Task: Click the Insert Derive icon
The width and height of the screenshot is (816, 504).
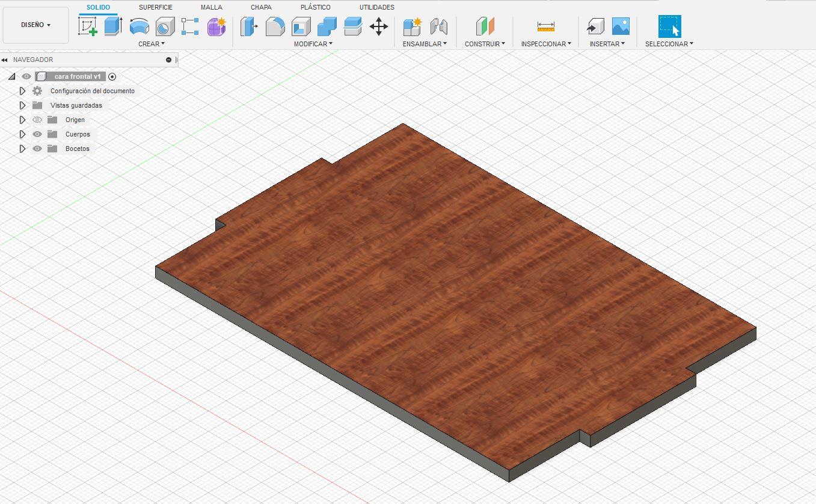Action: pyautogui.click(x=595, y=26)
